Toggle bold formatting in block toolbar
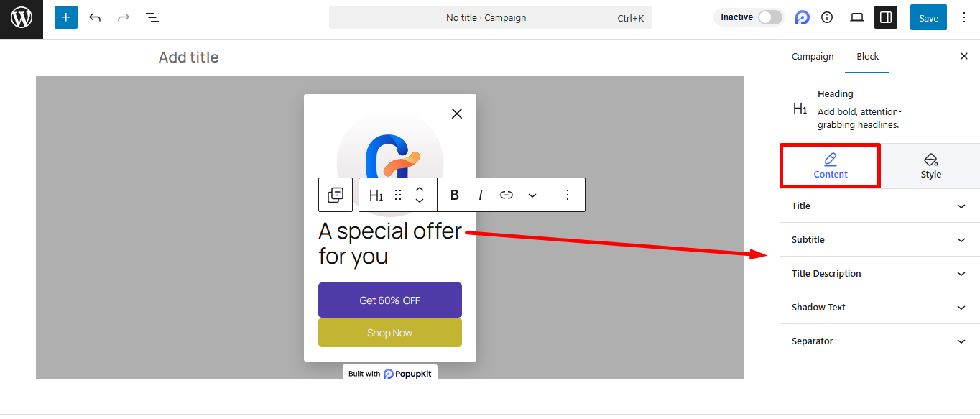Screen dimensions: 980x419 454,195
